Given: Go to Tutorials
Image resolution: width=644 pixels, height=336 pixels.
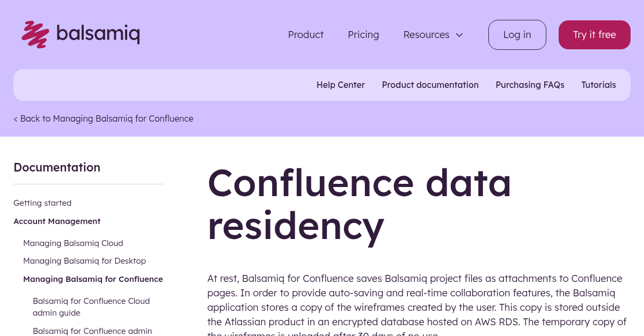Looking at the screenshot, I should coord(599,85).
